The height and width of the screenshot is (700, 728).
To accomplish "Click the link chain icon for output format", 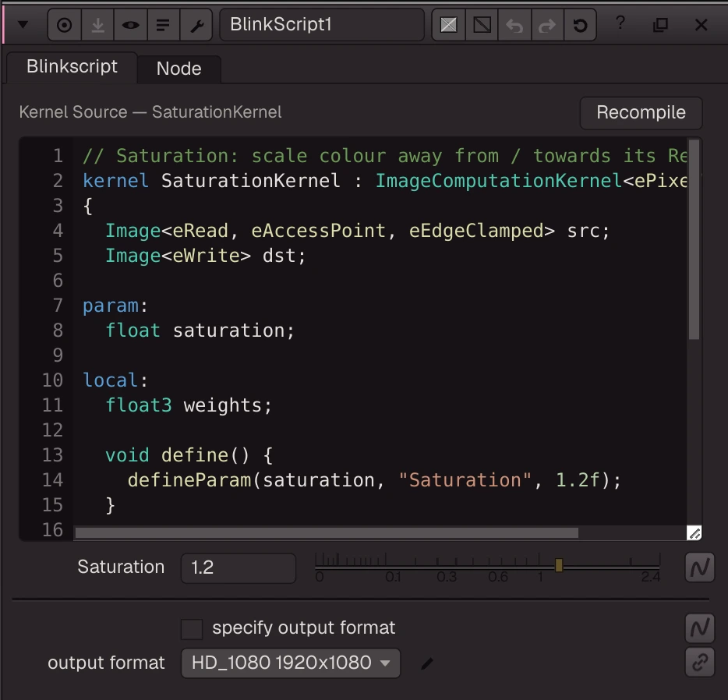I will point(700,663).
